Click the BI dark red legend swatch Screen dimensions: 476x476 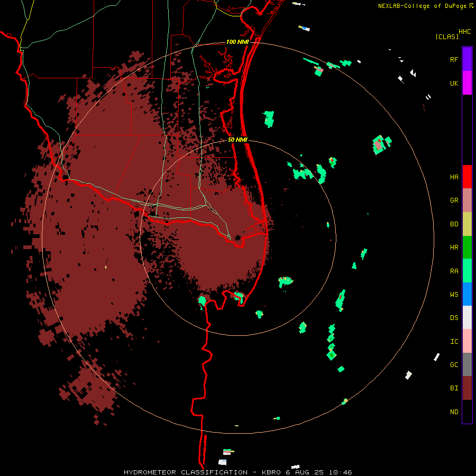click(x=467, y=388)
